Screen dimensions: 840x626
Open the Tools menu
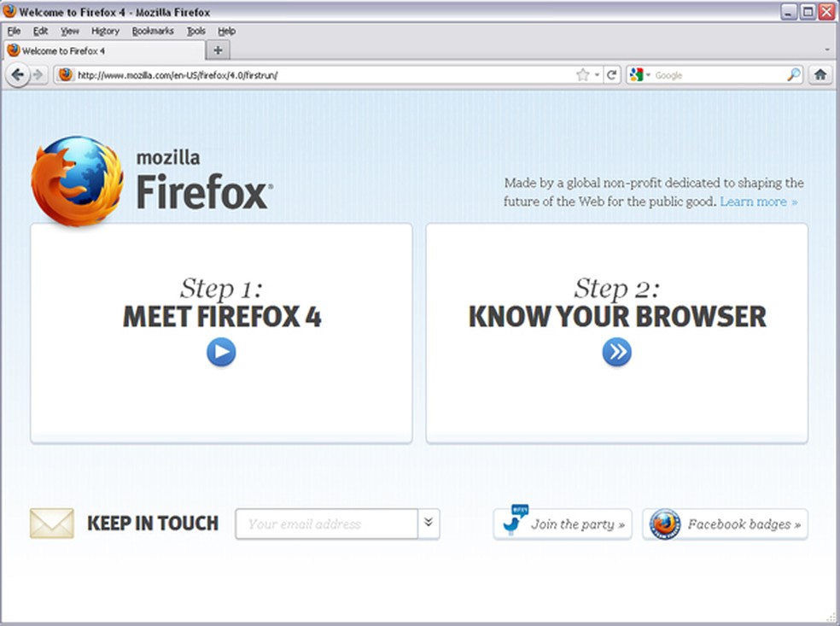195,30
